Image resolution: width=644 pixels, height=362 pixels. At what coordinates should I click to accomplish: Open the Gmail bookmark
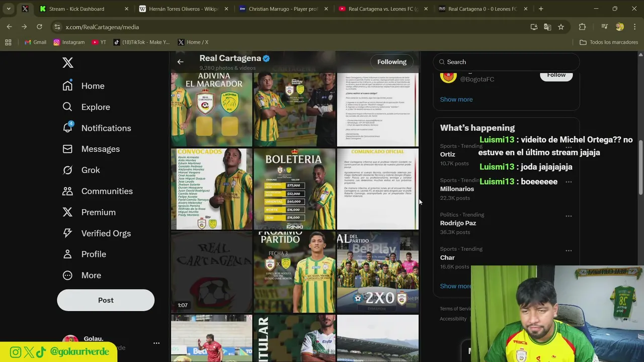pos(35,42)
